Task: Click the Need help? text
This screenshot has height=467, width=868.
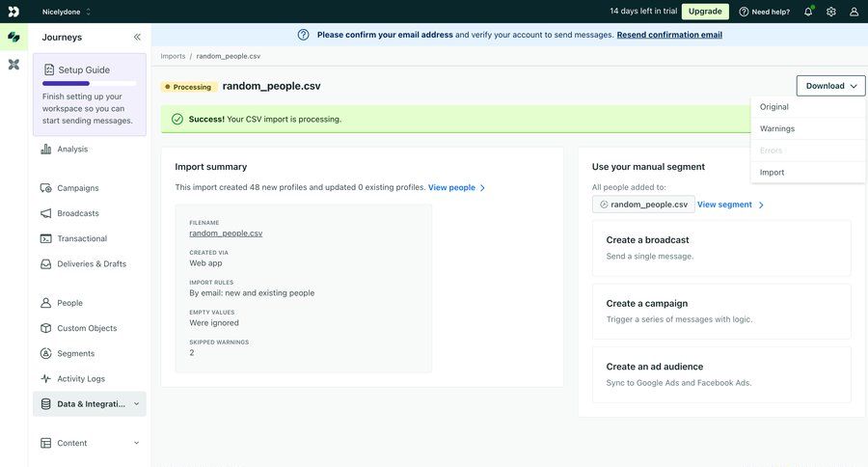Action: click(x=771, y=12)
